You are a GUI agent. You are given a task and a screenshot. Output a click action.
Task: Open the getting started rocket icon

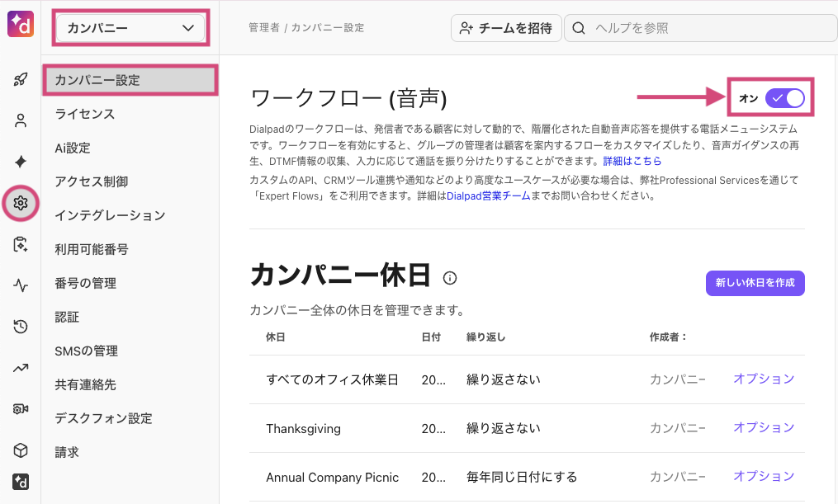tap(19, 79)
